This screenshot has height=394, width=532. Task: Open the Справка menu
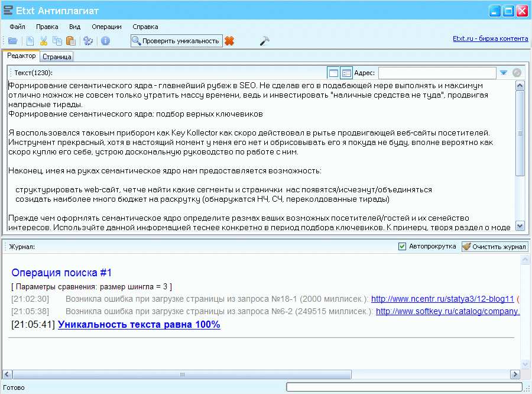tap(145, 27)
